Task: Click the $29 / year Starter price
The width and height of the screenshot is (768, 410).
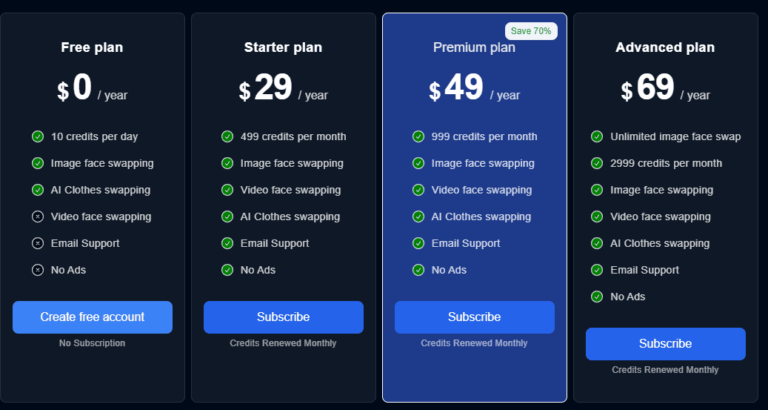Action: [x=283, y=90]
